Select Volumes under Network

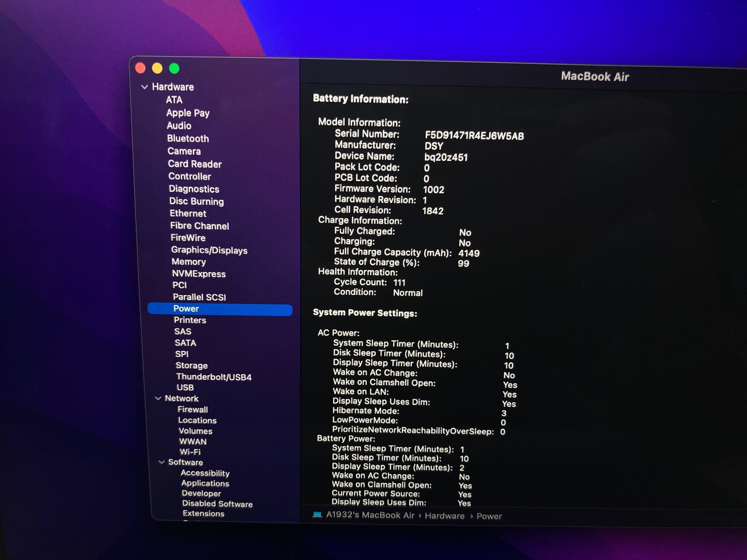point(195,431)
